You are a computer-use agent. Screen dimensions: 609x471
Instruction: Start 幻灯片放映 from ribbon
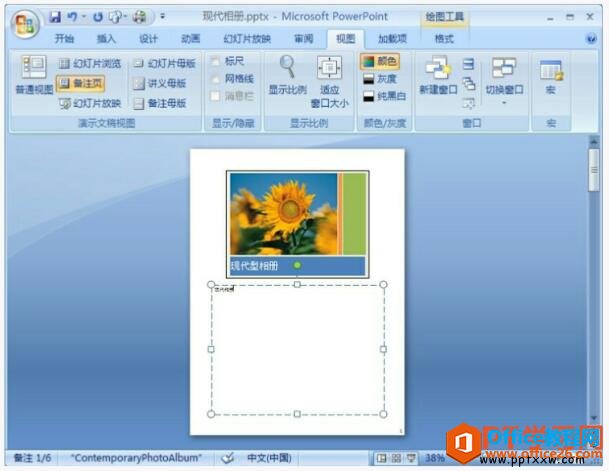tap(90, 103)
